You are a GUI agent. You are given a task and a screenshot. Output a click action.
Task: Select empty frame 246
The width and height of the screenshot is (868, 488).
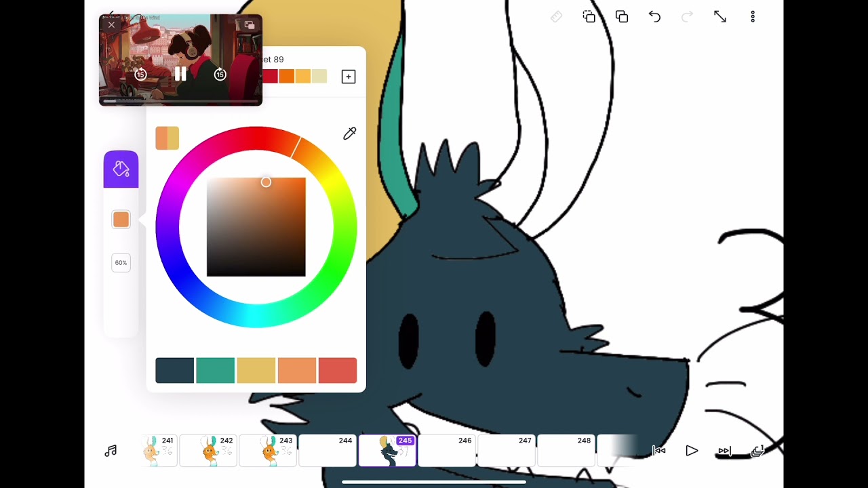point(447,451)
